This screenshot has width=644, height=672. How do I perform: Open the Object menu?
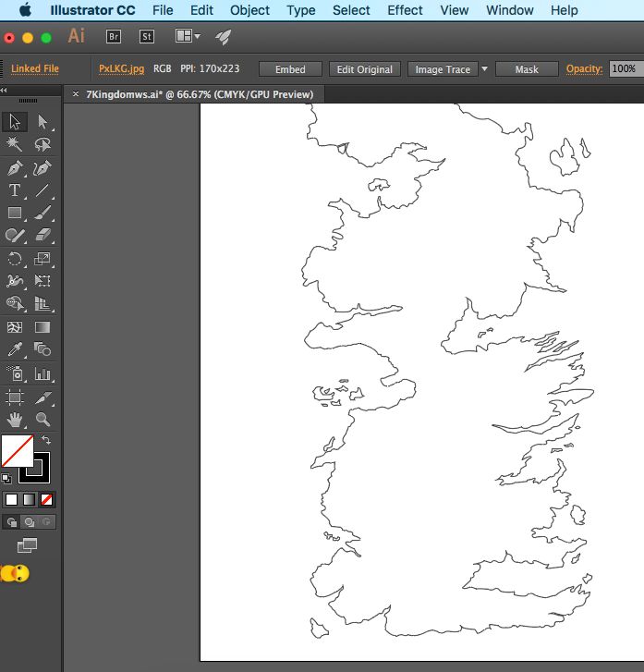(249, 10)
